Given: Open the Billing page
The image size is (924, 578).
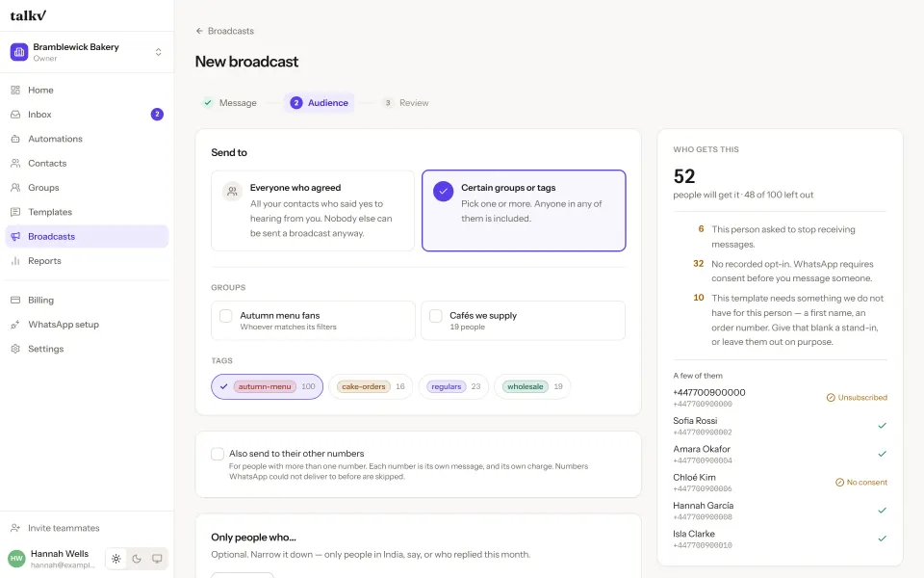Looking at the screenshot, I should (87, 301).
